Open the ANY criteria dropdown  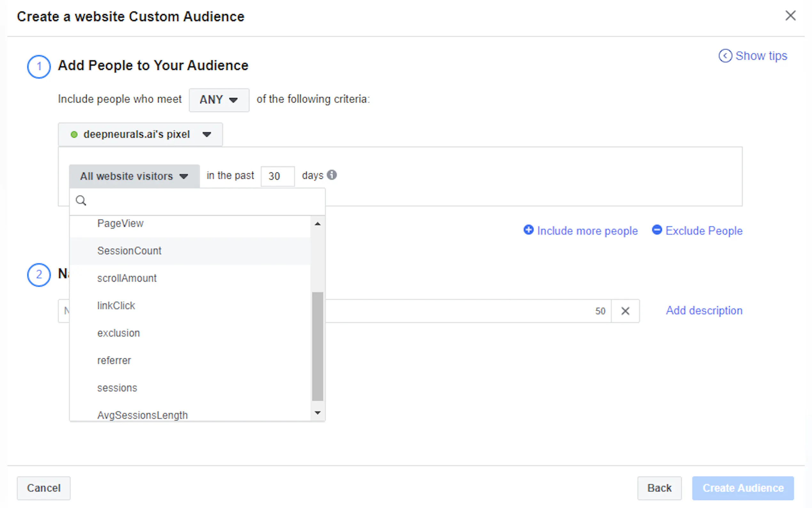219,100
